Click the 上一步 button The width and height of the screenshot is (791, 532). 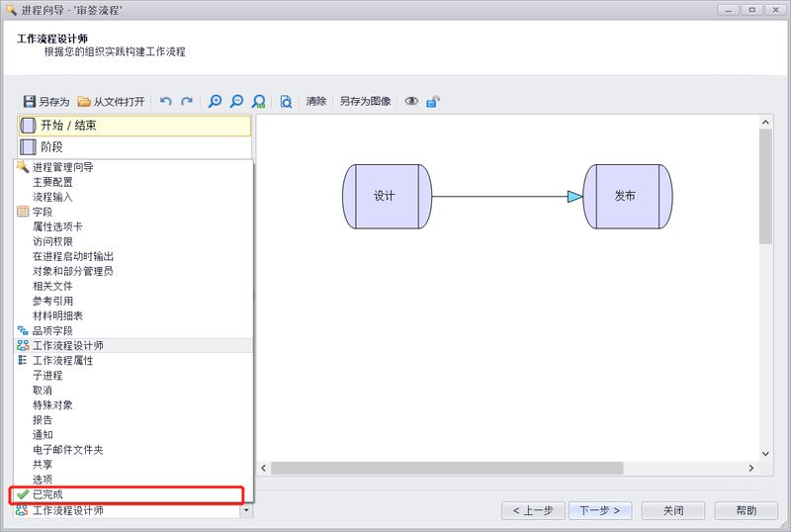533,510
